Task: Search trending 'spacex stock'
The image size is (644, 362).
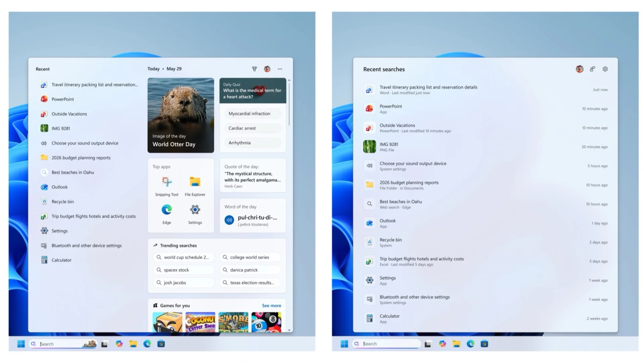Action: (184, 270)
